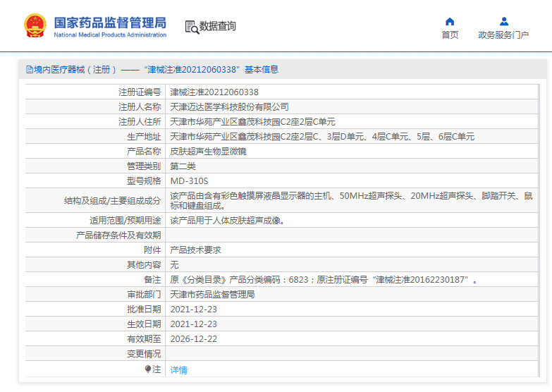
Task: Click the 国家药品监督管理局 title
Action: point(110,23)
